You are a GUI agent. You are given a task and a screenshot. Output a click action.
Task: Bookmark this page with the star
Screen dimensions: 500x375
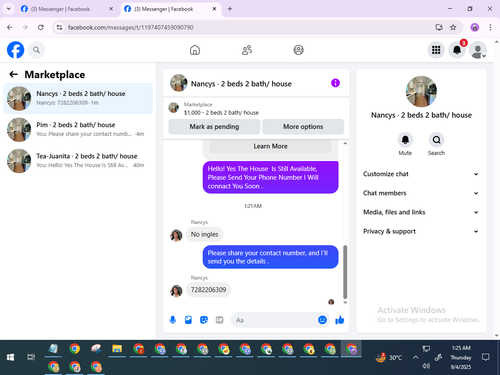point(453,27)
